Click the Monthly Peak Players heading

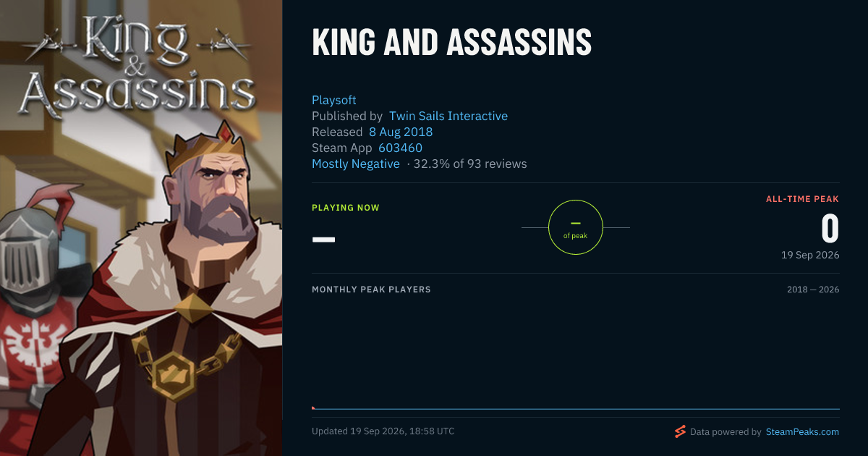(371, 290)
